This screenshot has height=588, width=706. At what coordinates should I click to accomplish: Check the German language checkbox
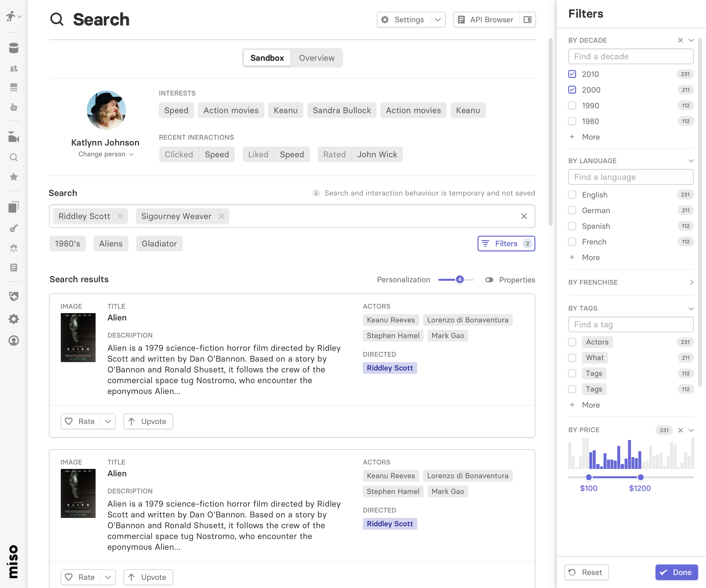click(572, 210)
